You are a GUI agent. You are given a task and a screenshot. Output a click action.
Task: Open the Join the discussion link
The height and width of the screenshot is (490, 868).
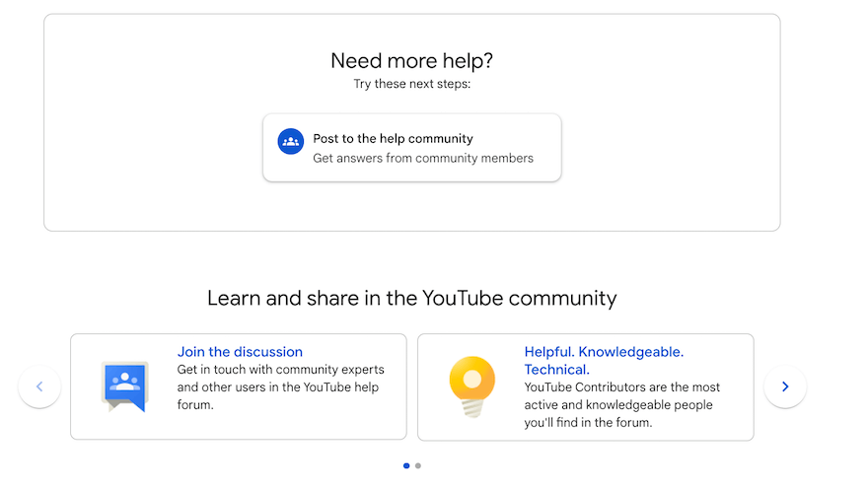[240, 352]
